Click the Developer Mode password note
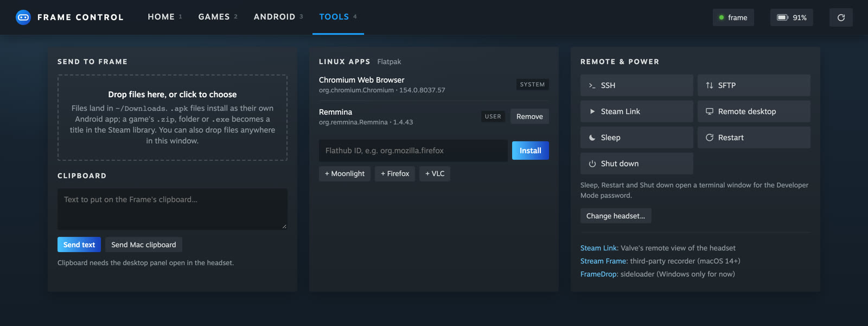Image resolution: width=868 pixels, height=326 pixels. pyautogui.click(x=694, y=190)
